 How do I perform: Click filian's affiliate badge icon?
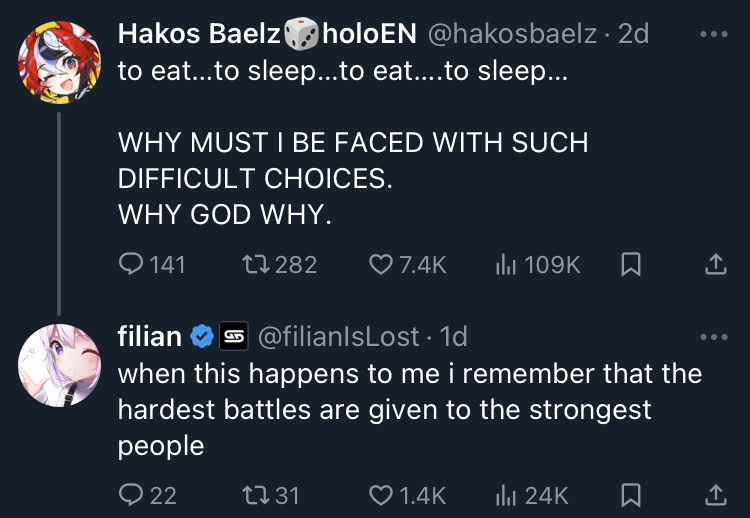click(233, 337)
